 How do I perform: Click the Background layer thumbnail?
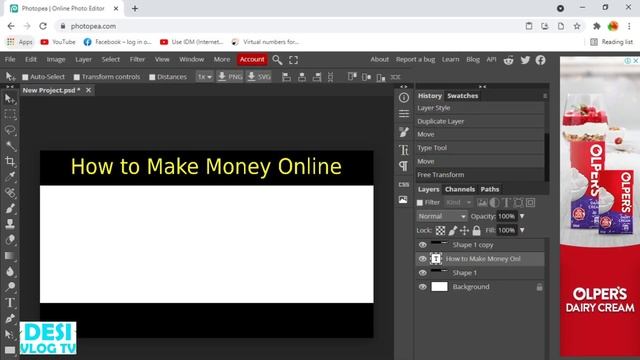[440, 287]
